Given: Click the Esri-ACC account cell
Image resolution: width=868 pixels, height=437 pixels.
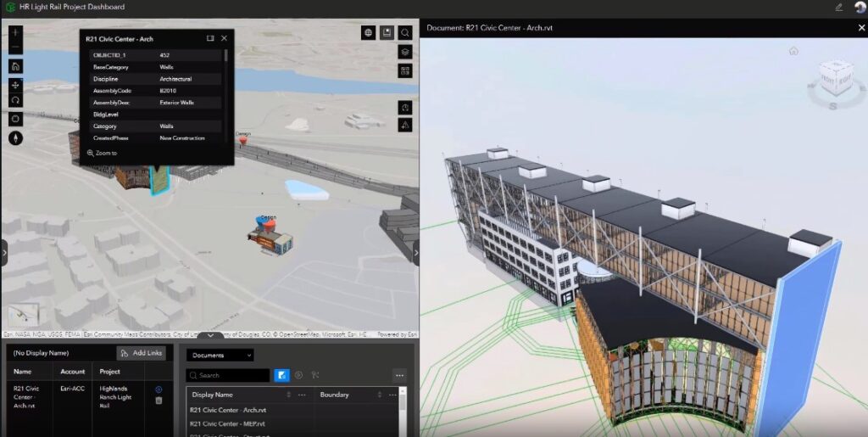Looking at the screenshot, I should click(71, 389).
